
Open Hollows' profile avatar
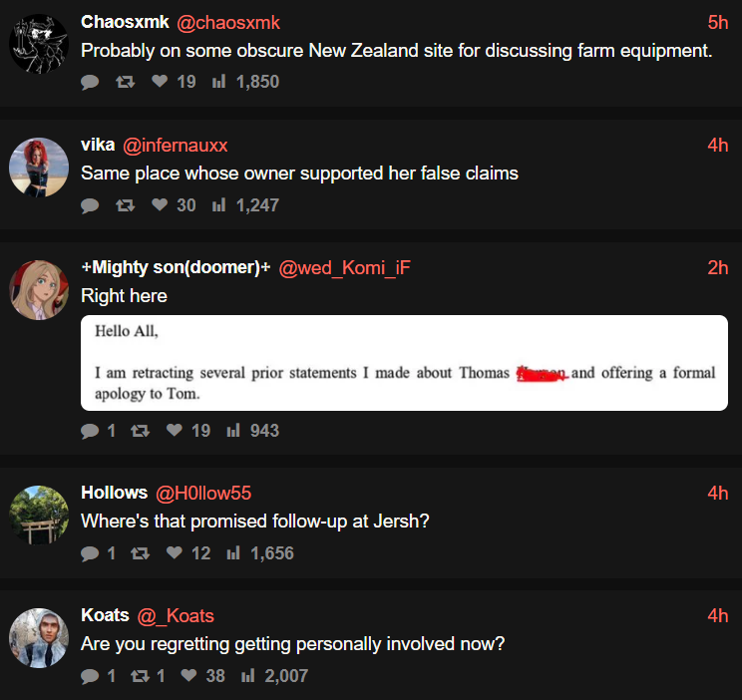39,515
